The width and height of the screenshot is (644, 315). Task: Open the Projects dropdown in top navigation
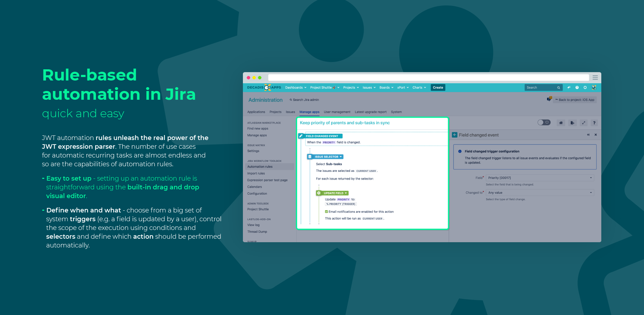(351, 87)
